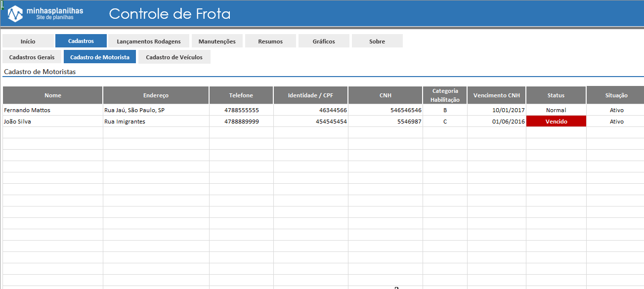Image resolution: width=644 pixels, height=289 pixels.
Task: Click the Nome column header
Action: (x=53, y=95)
